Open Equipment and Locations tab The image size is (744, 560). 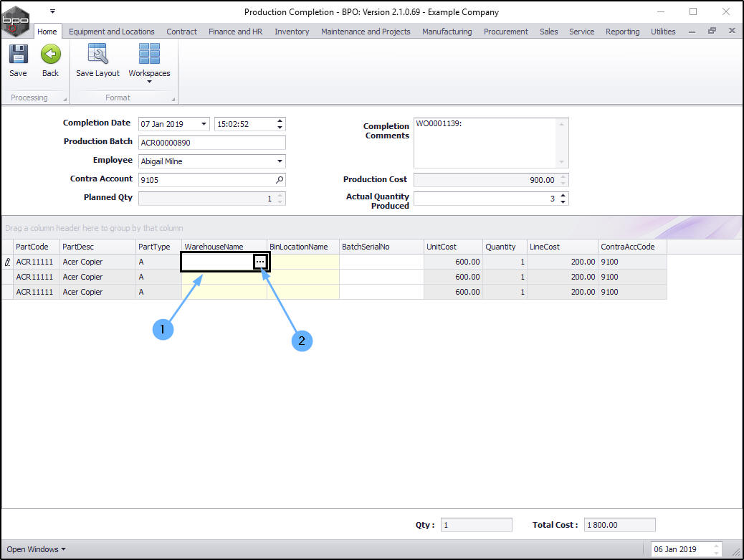pos(112,32)
